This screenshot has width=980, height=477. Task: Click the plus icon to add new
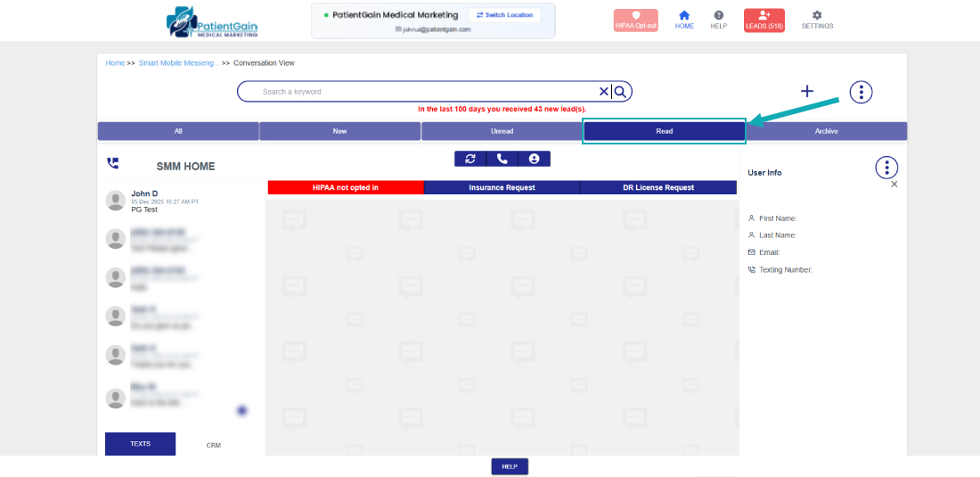807,91
